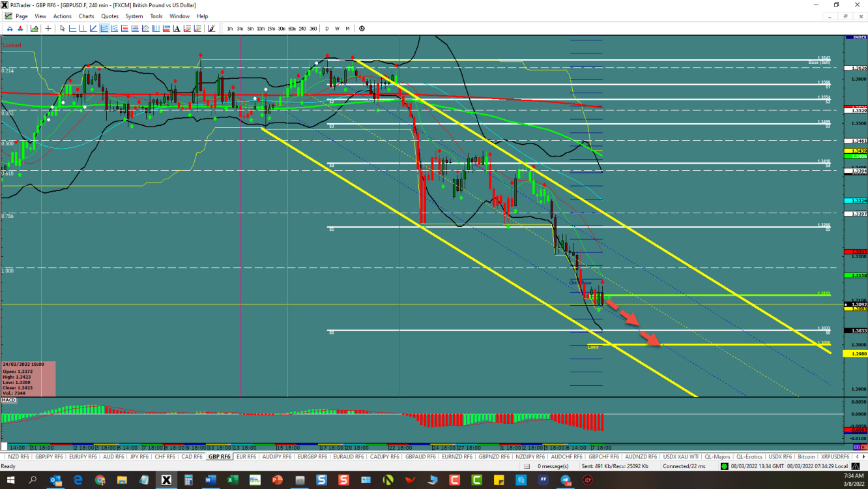Image resolution: width=868 pixels, height=489 pixels.
Task: Open the System menu
Action: point(134,16)
